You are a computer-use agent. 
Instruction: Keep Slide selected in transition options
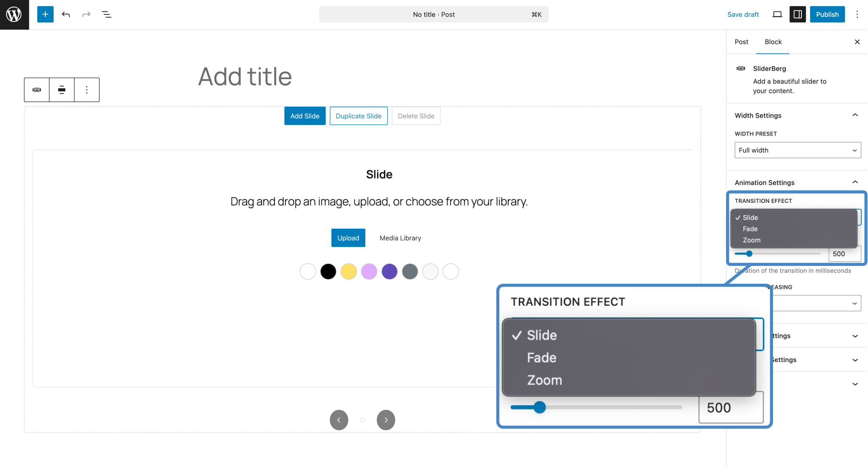tap(750, 217)
